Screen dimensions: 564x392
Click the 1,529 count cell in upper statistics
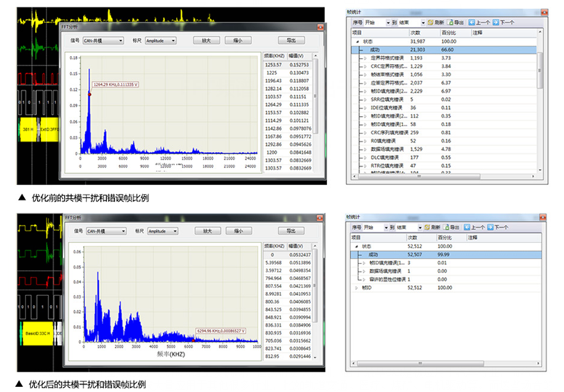coord(416,149)
